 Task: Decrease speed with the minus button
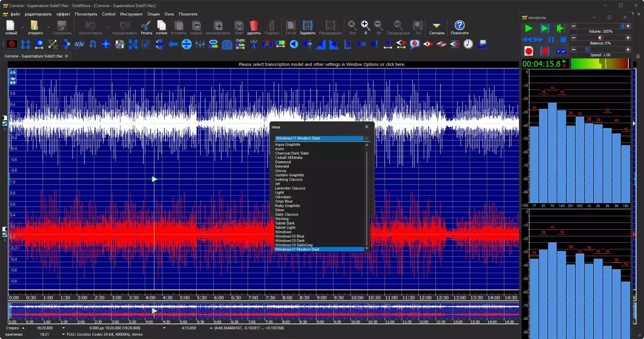tap(573, 50)
